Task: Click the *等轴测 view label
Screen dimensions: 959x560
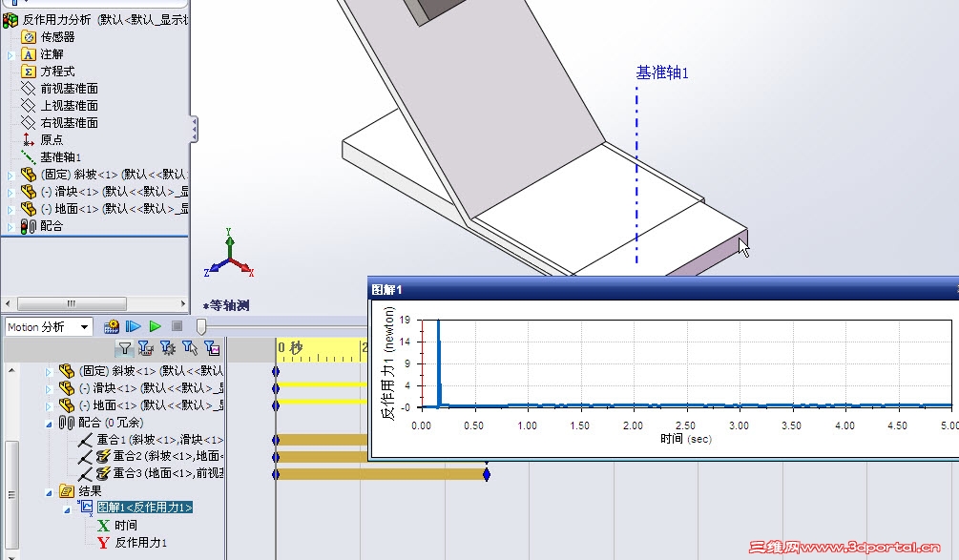Action: pos(226,305)
